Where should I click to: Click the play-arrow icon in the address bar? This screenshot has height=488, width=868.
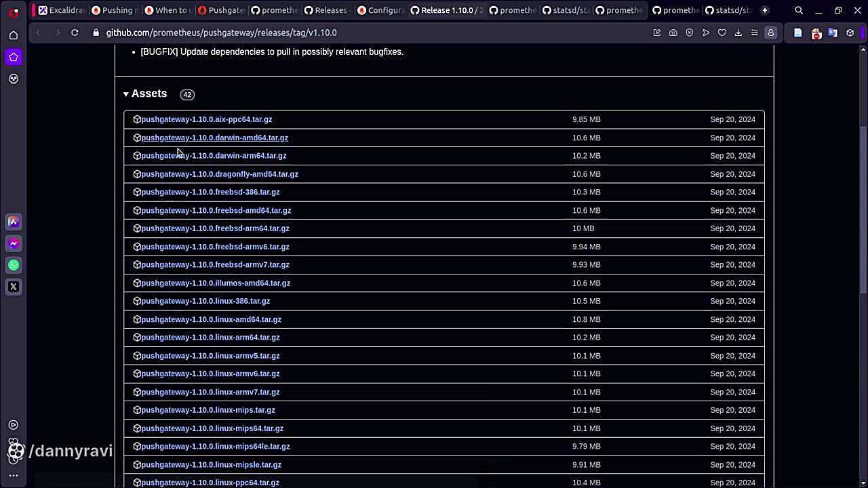pos(705,33)
